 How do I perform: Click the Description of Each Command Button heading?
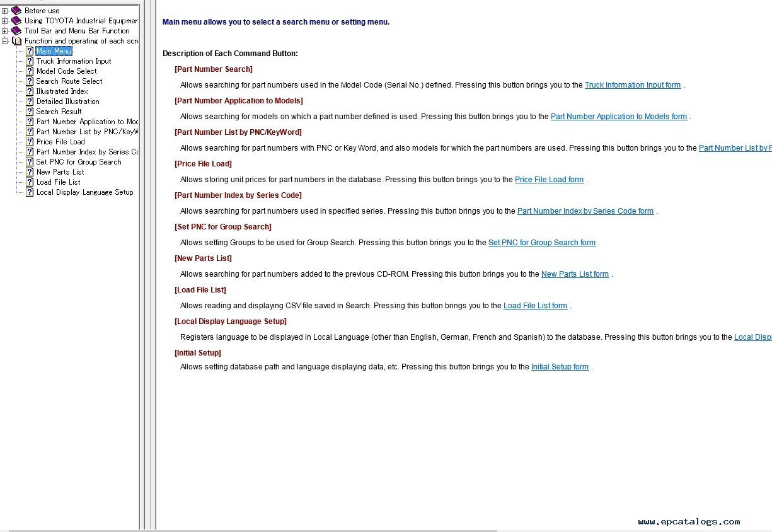coord(230,54)
